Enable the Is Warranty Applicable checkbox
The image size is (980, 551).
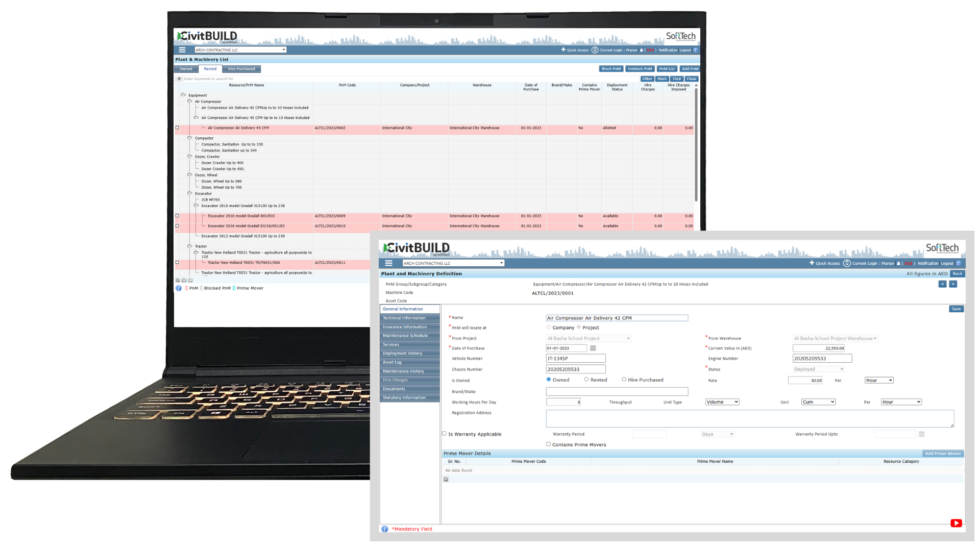click(x=444, y=434)
